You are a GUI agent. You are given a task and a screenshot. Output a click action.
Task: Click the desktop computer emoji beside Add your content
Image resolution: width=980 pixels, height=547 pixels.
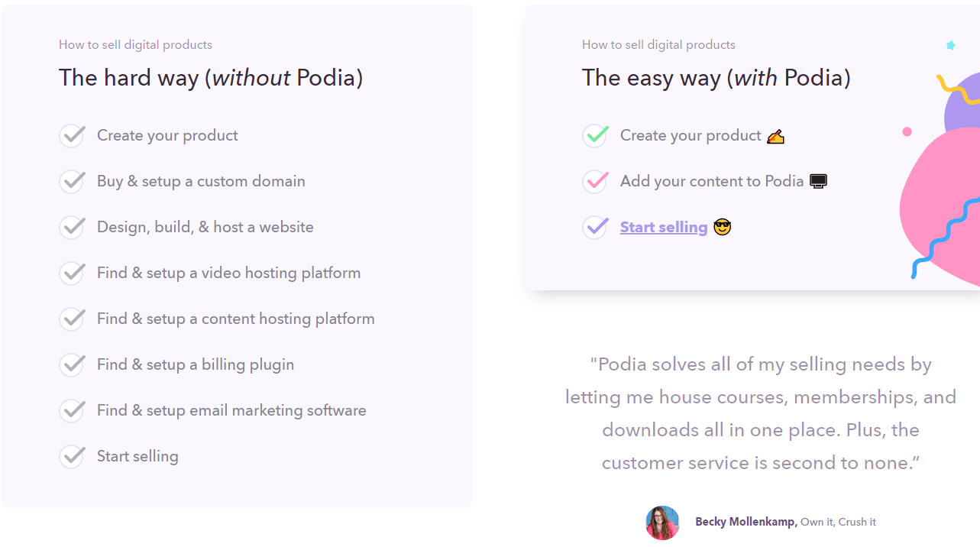(818, 181)
